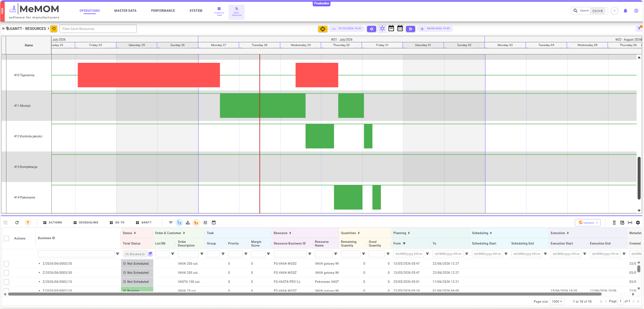Select checkbox for row Z/2026/06/0003/30
The width and height of the screenshot is (644, 309).
6,273
